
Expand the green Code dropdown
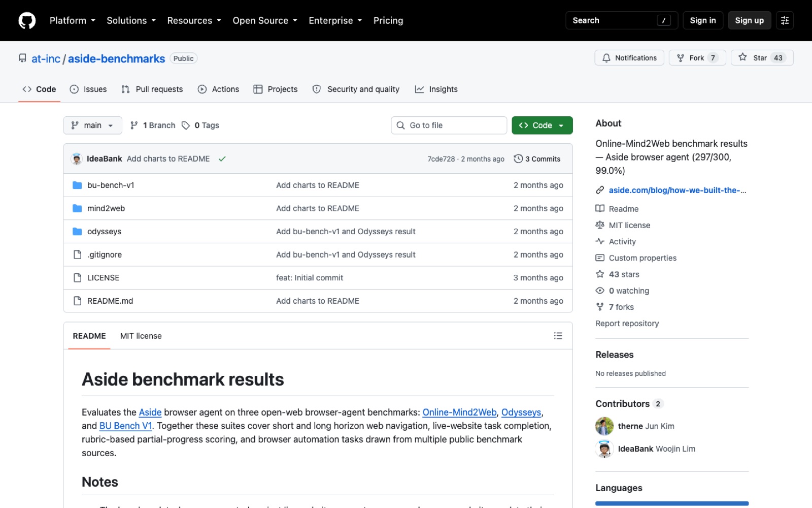tap(542, 125)
